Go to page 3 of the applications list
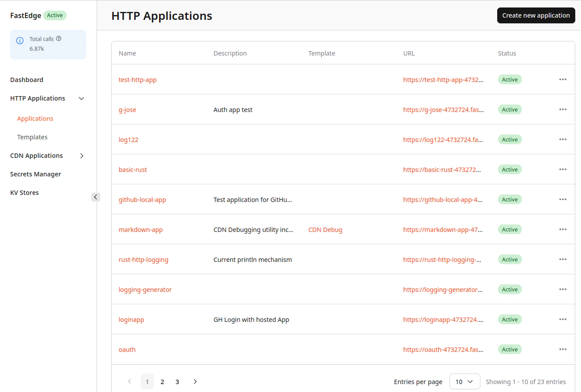 [x=177, y=381]
